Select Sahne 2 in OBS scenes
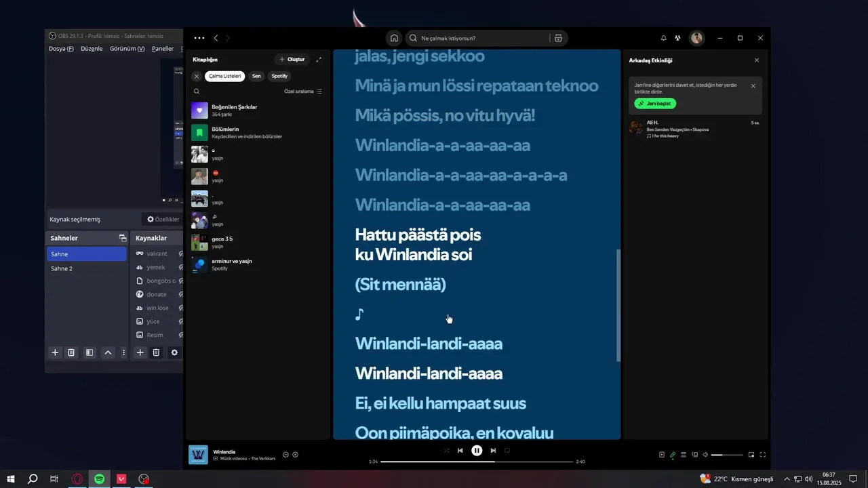This screenshot has width=868, height=488. coord(87,268)
